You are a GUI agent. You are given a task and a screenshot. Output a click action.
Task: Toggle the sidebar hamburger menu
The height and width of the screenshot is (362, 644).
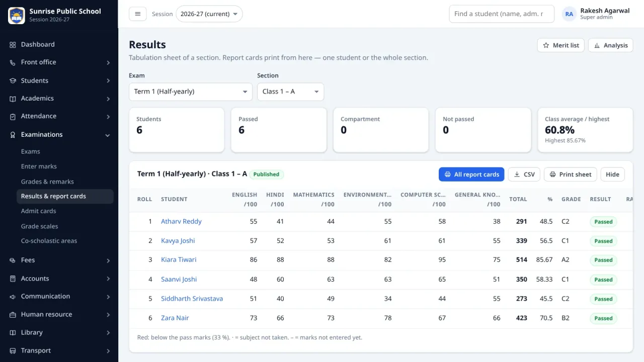click(x=137, y=14)
